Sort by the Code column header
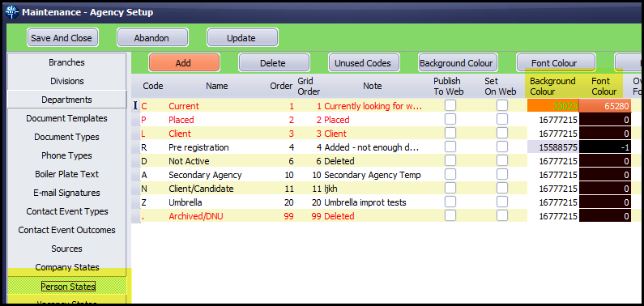The width and height of the screenshot is (644, 306). click(x=153, y=86)
